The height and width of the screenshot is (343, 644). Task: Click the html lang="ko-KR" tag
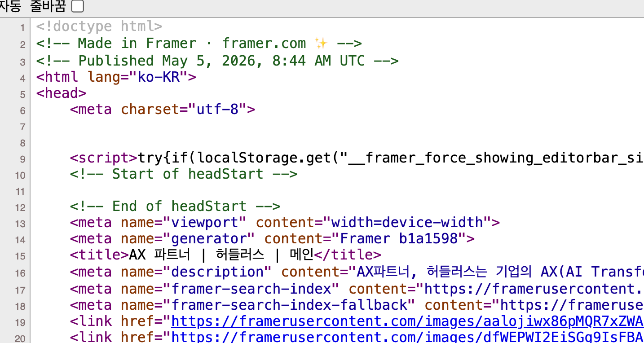[116, 77]
